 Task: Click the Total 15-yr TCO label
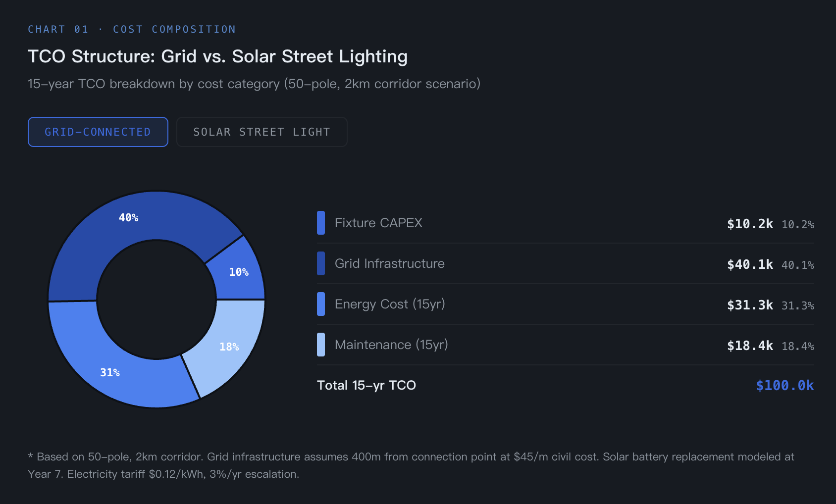(x=366, y=385)
